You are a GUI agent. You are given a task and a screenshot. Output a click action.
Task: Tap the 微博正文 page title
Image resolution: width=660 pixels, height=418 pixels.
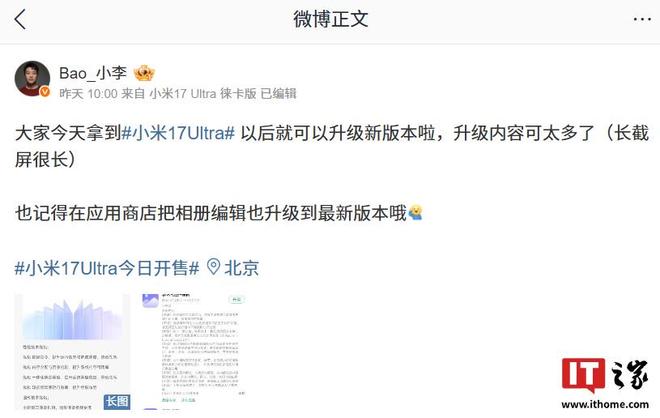coord(330,19)
